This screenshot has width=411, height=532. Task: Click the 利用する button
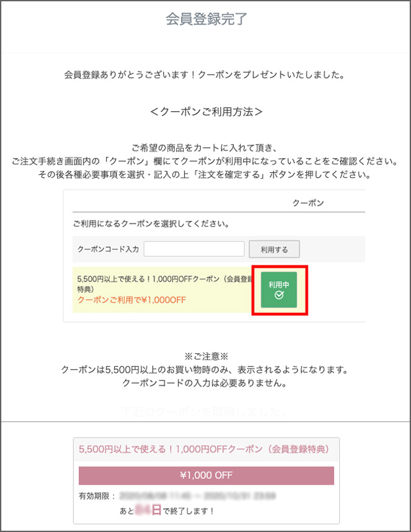coord(274,249)
